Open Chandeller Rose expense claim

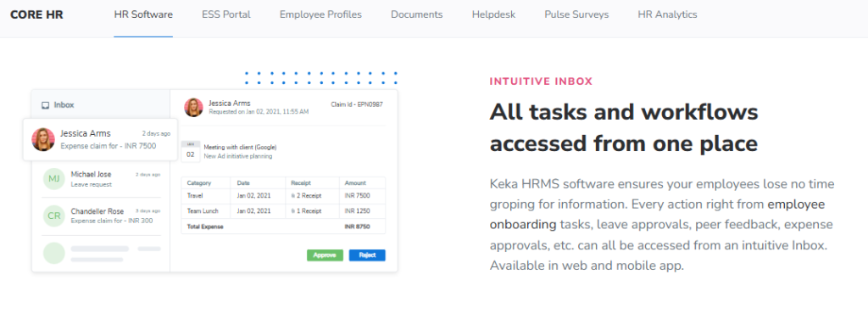pyautogui.click(x=102, y=216)
